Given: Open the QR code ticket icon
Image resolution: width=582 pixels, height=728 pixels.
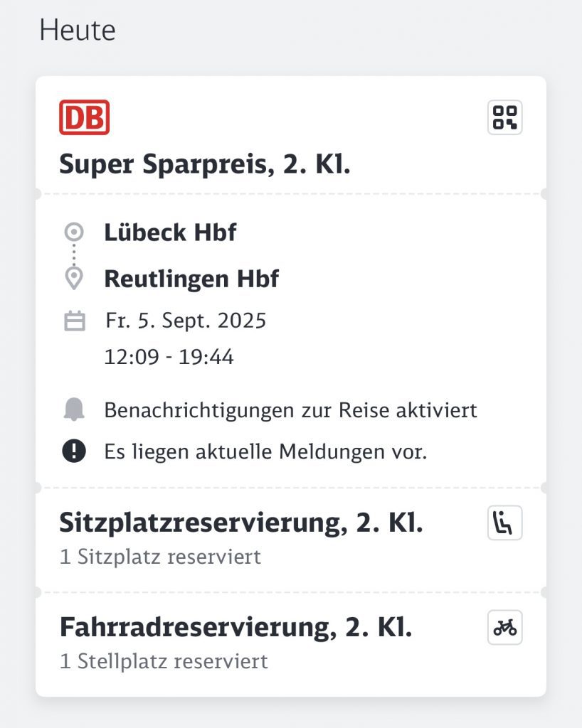Looking at the screenshot, I should point(504,117).
